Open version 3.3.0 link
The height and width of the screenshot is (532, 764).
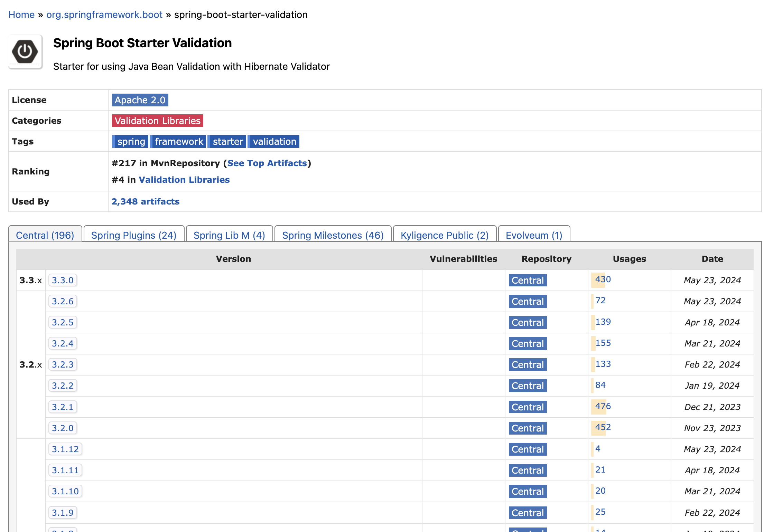coord(63,280)
